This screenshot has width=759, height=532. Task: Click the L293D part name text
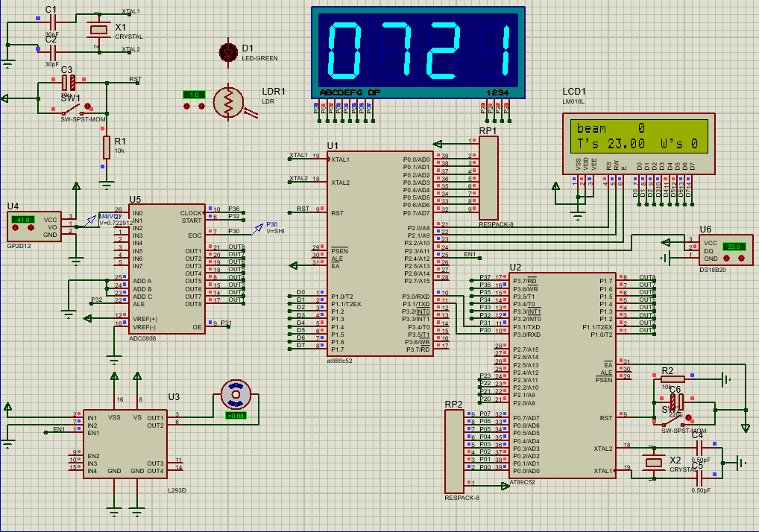177,490
